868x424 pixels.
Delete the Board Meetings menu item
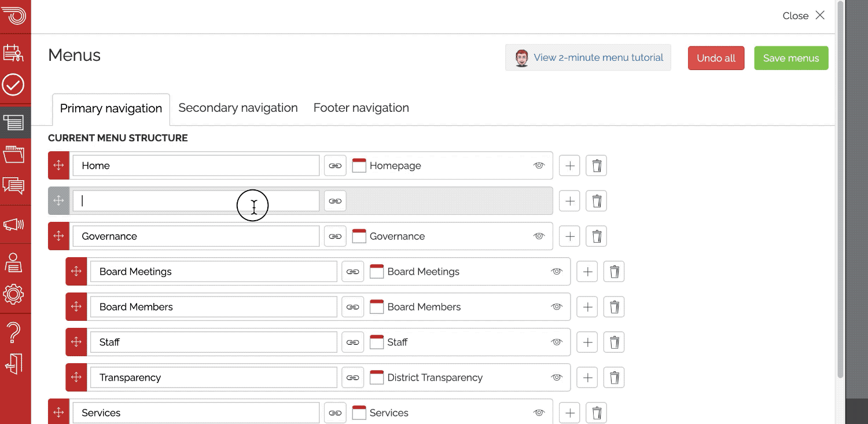(614, 272)
